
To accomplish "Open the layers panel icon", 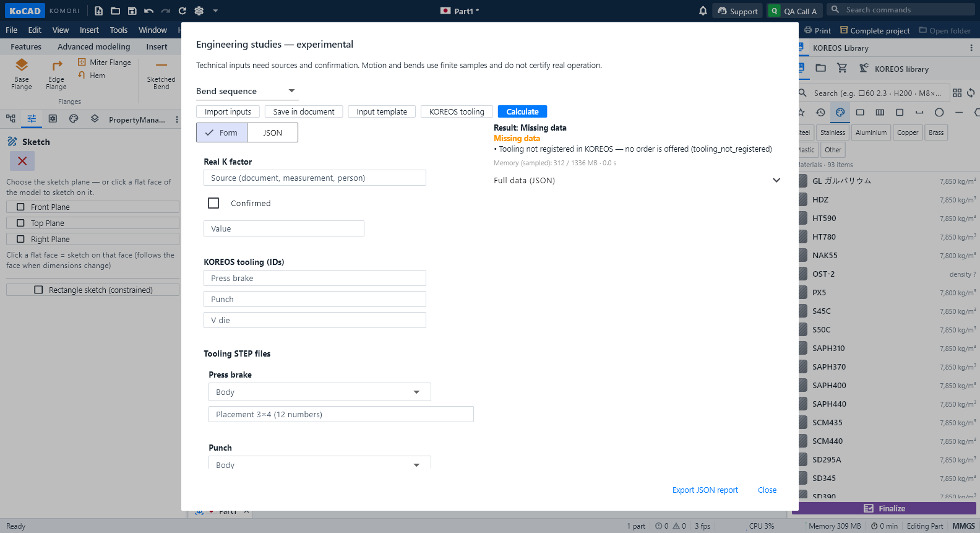I will pyautogui.click(x=95, y=119).
